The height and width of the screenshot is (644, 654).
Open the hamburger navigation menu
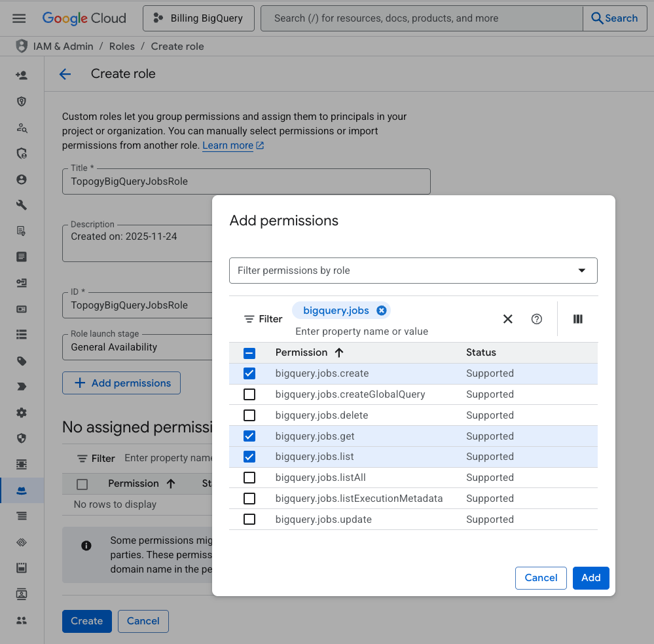(19, 18)
